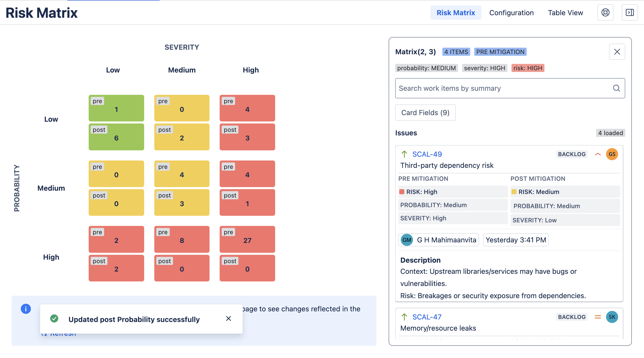Select the Risk Matrix tab

coord(456,13)
